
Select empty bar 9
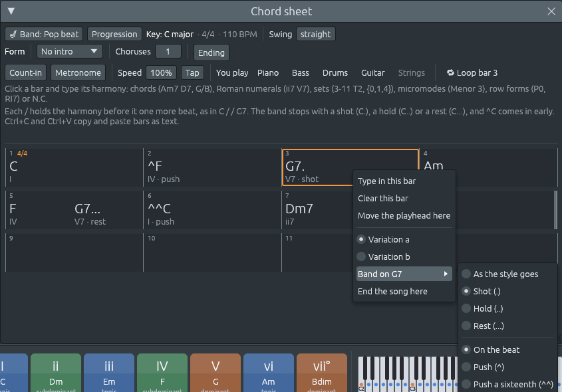74,252
